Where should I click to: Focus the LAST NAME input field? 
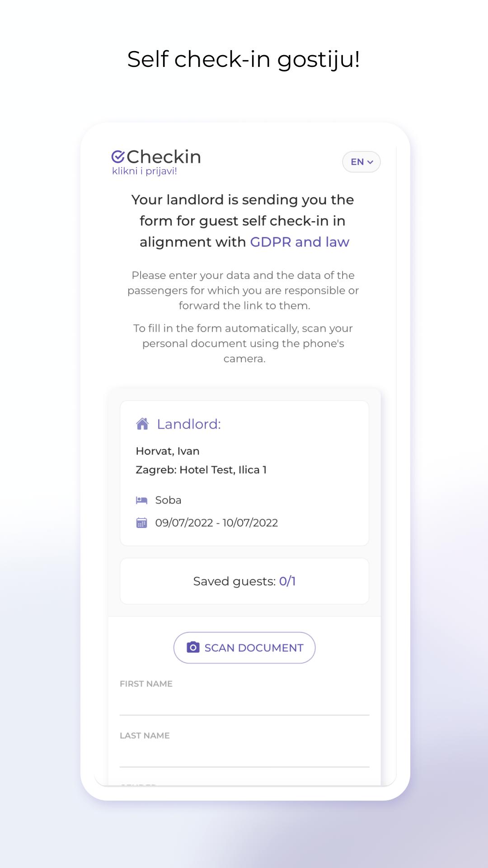click(244, 755)
